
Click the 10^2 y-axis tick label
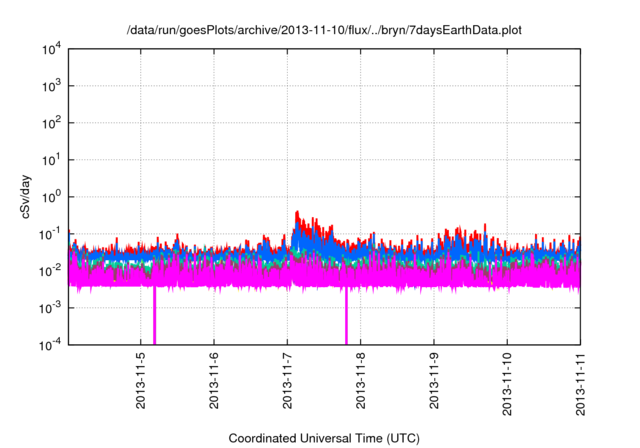pyautogui.click(x=51, y=123)
